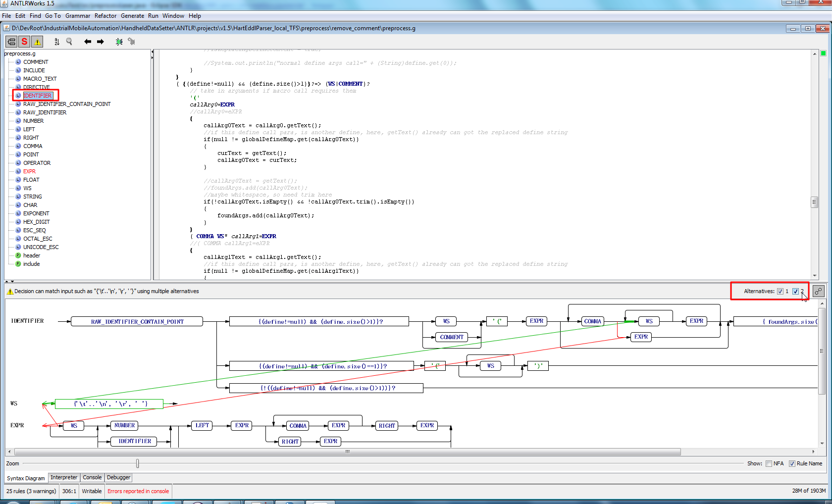Select the EXPR rule in rule list
832x504 pixels.
pyautogui.click(x=29, y=171)
